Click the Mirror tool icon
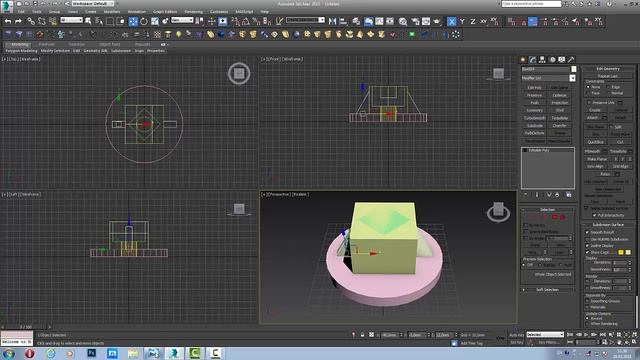 (332, 21)
